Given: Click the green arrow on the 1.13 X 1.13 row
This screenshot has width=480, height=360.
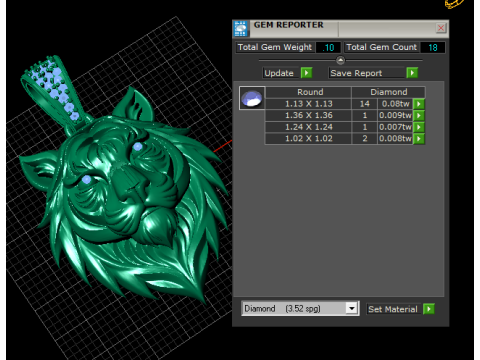Looking at the screenshot, I should tap(419, 104).
